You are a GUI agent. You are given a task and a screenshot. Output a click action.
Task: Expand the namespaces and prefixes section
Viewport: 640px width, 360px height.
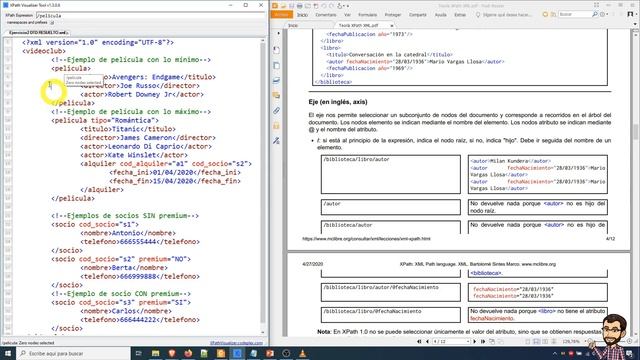click(x=52, y=23)
